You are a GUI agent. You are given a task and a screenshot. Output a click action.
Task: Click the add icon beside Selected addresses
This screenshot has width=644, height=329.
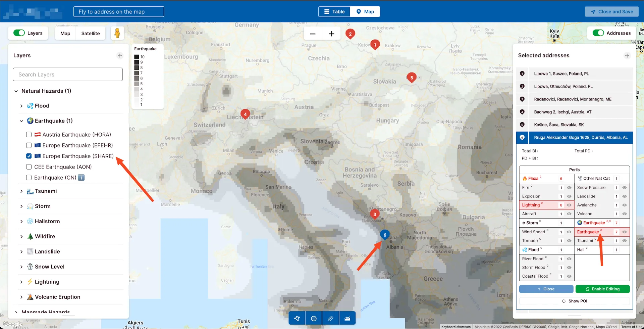(628, 55)
